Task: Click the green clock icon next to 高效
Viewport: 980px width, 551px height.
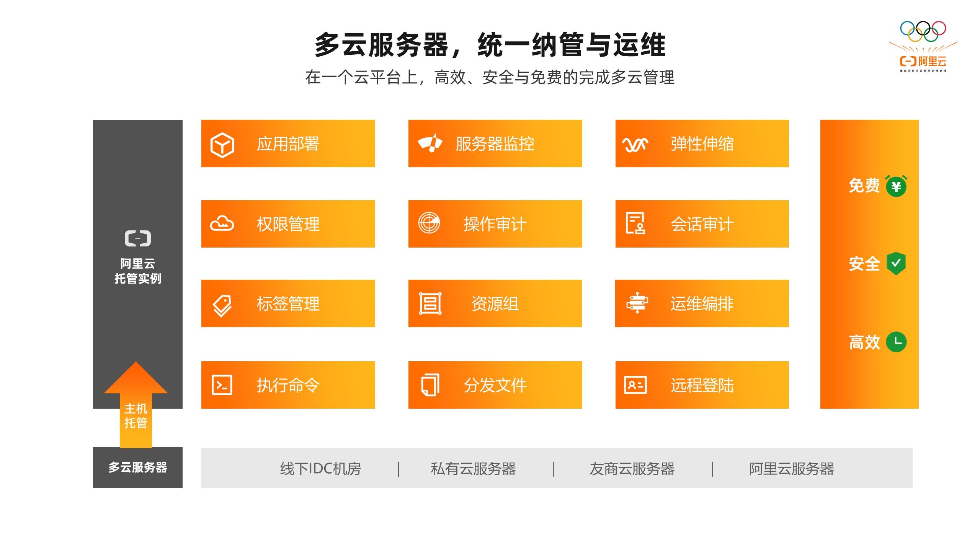Action: pyautogui.click(x=896, y=342)
